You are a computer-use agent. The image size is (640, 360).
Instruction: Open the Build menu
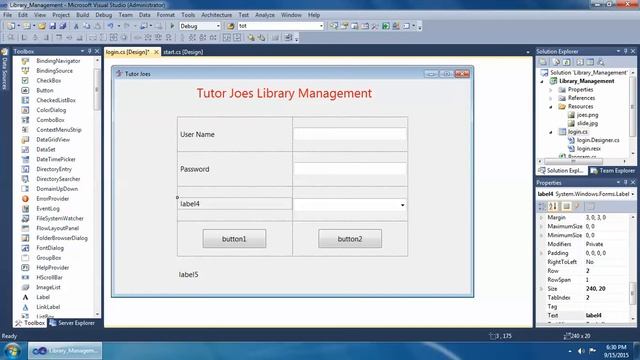82,15
